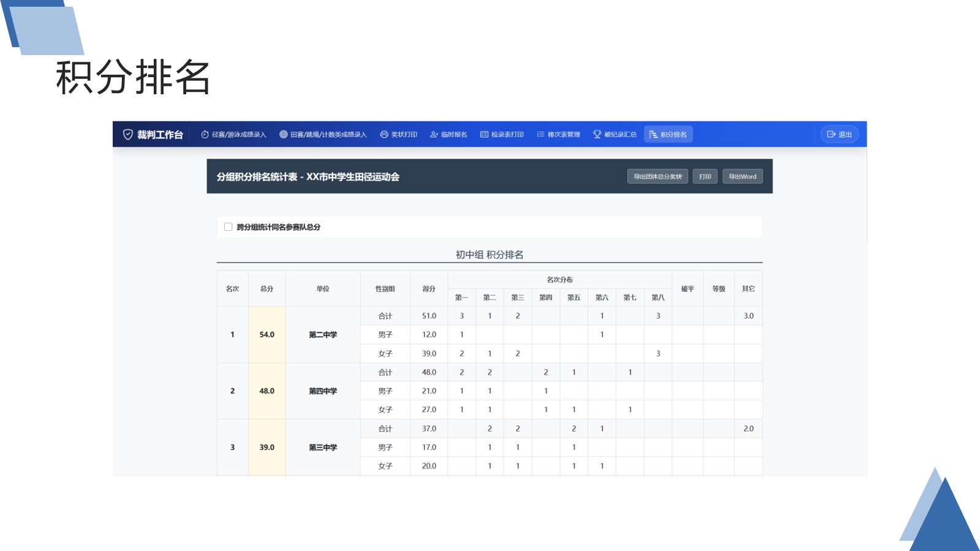This screenshot has width=980, height=551.
Task: Click the 2.0 value in the 其它 column
Action: [748, 429]
